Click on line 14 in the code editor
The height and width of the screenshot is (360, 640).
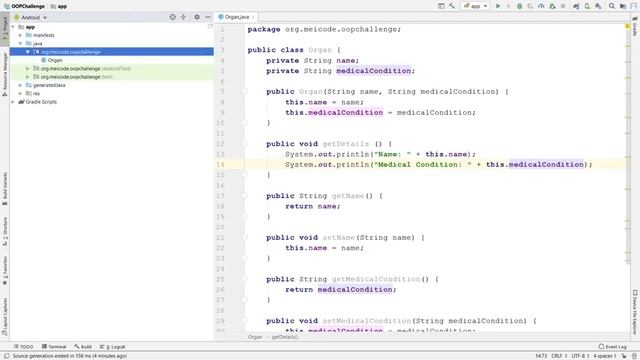click(x=435, y=164)
